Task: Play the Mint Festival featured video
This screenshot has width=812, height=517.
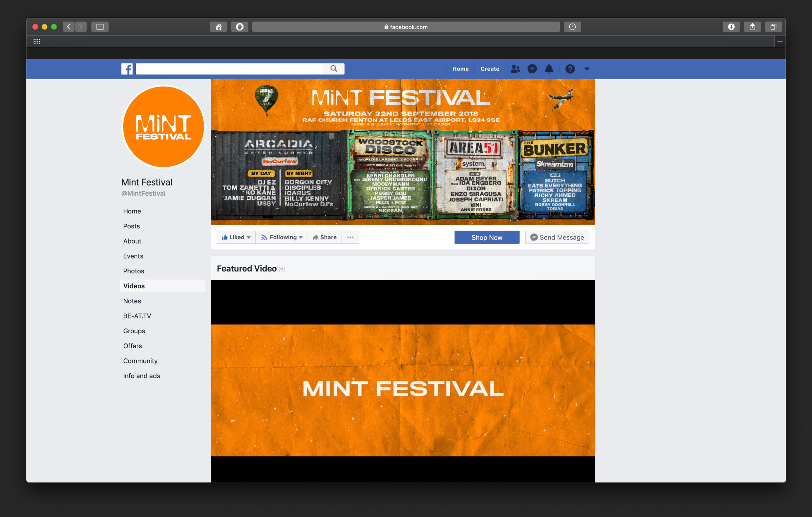Action: 403,381
